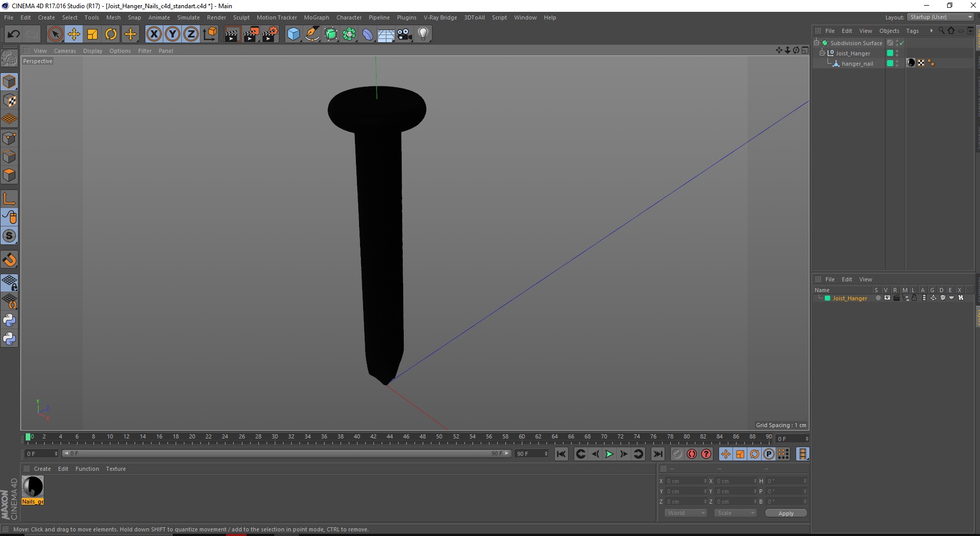The height and width of the screenshot is (536, 980).
Task: Select the hanger_nail object
Action: (x=857, y=64)
